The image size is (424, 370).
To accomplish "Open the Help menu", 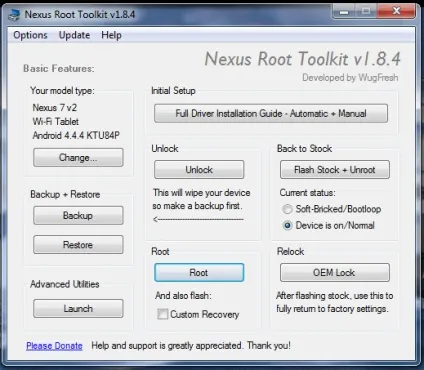I will pyautogui.click(x=111, y=35).
